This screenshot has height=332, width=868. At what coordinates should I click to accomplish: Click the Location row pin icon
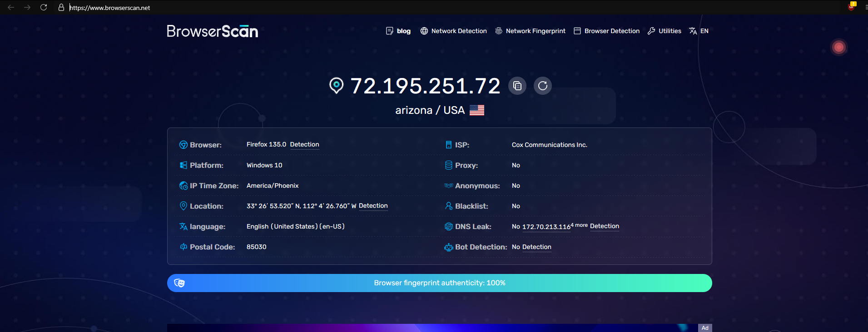[184, 206]
